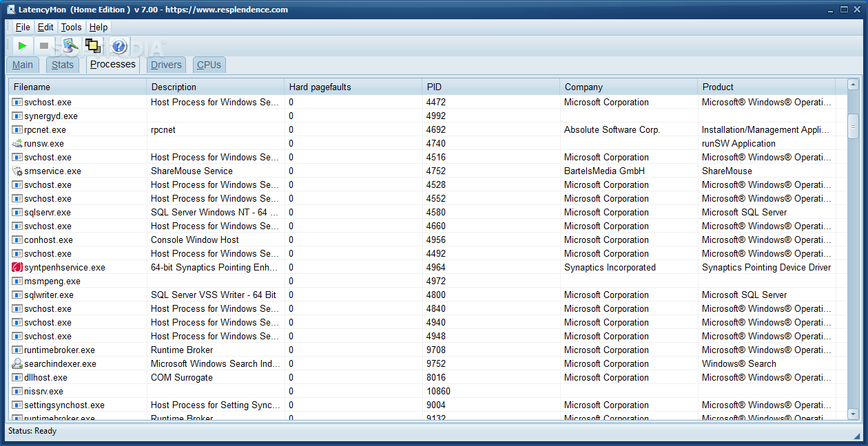Click the 'Status: Ready' status bar text
This screenshot has height=446, width=868.
32,431
